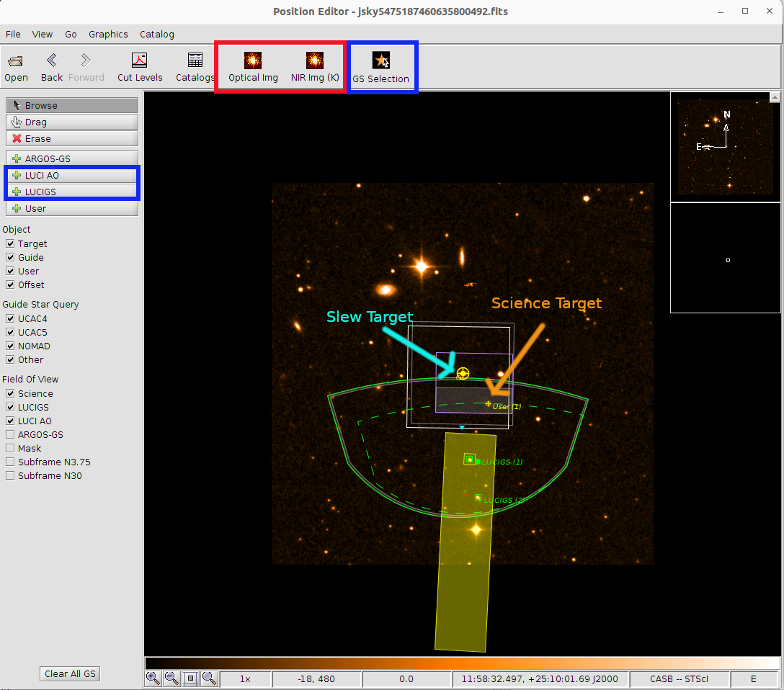784x690 pixels.
Task: Open the View menu
Action: click(43, 34)
